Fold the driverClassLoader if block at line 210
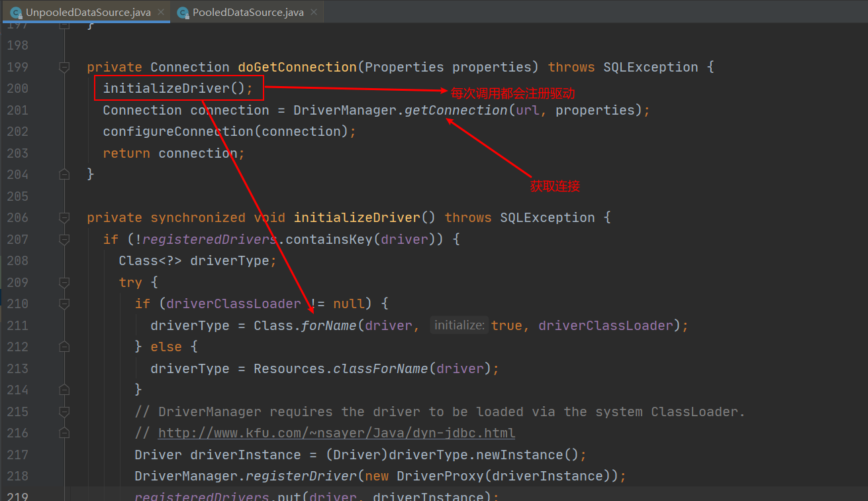Screen dimensions: 868x501 (x=64, y=304)
